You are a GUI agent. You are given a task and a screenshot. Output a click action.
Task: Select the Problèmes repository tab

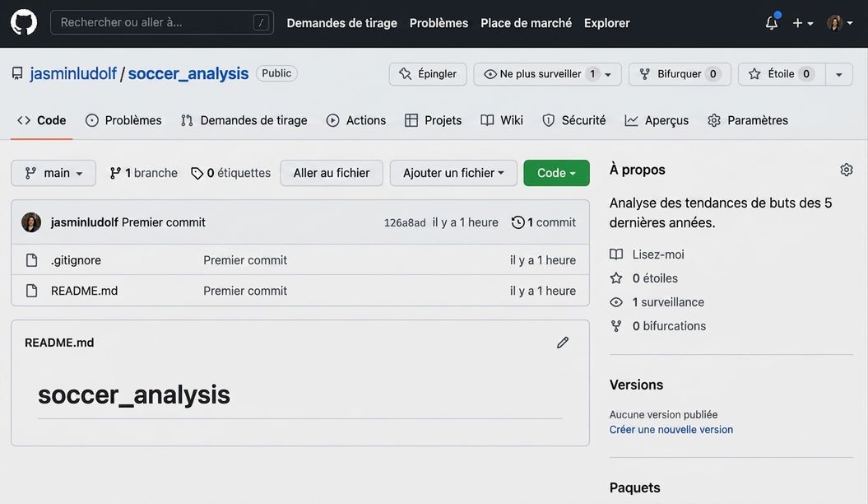[x=123, y=120]
